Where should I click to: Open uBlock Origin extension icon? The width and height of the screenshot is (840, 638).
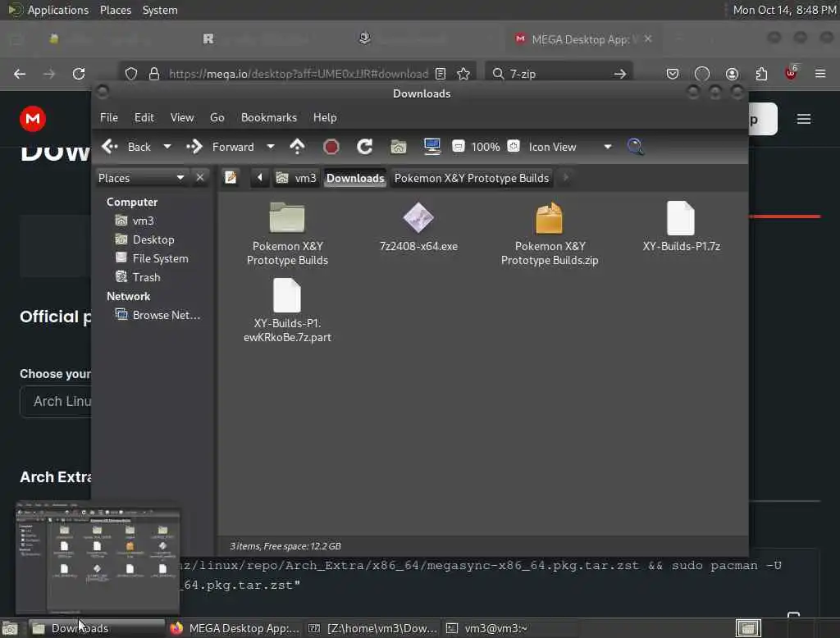point(792,73)
